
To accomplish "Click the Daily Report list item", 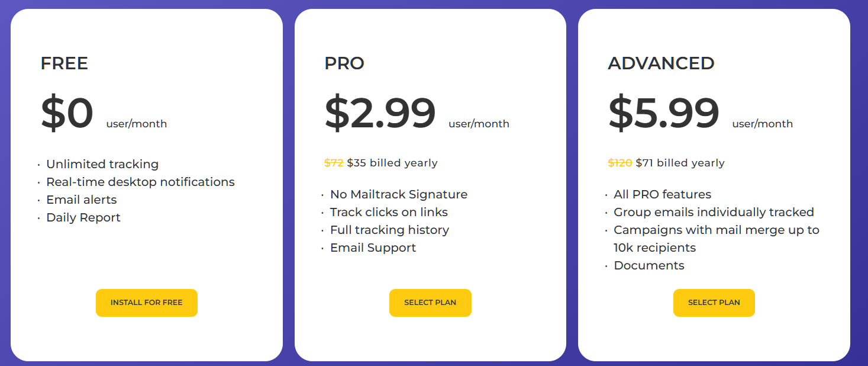I will 83,217.
